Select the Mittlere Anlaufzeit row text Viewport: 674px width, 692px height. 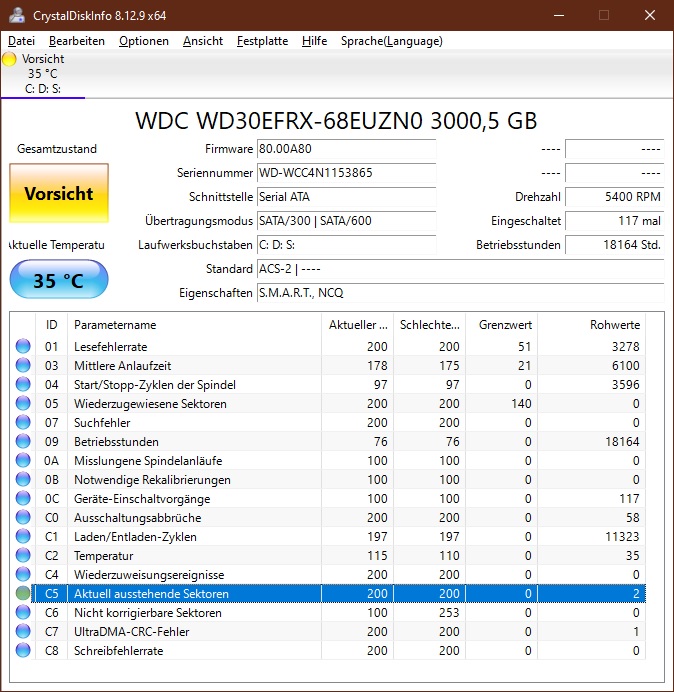point(122,366)
